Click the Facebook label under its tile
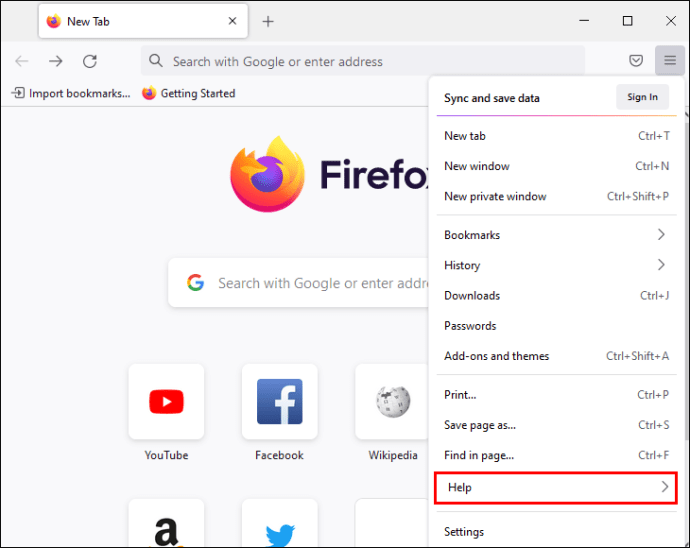Screen dimensions: 690x548 tap(279, 455)
